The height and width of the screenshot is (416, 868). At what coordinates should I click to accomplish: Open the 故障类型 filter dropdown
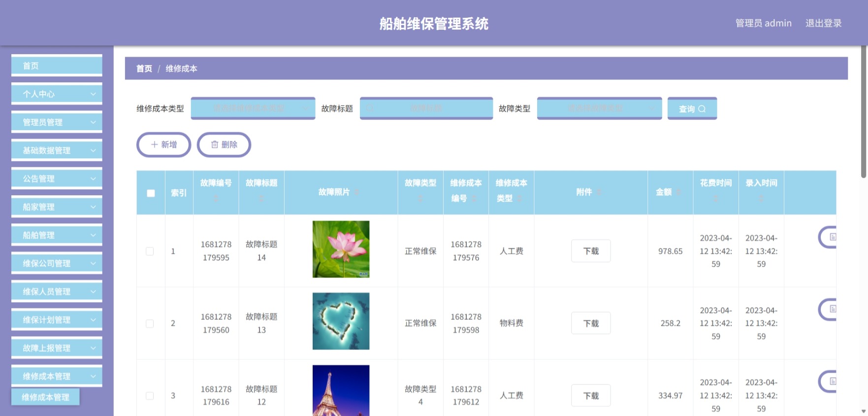(x=599, y=108)
